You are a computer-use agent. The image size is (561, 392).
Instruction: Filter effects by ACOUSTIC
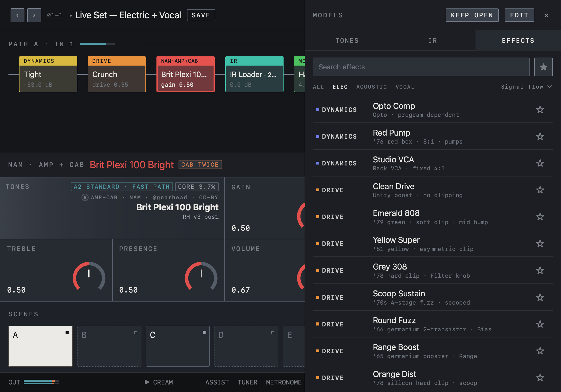tap(371, 87)
